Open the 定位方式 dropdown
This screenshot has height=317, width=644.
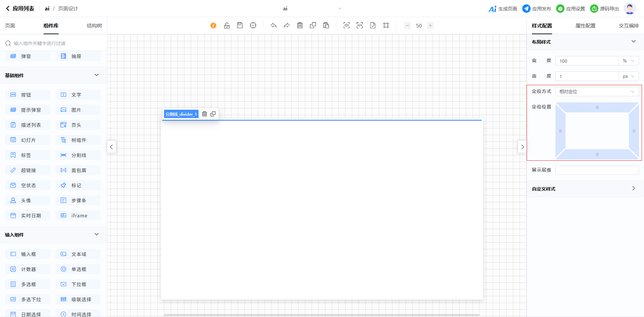[x=597, y=92]
